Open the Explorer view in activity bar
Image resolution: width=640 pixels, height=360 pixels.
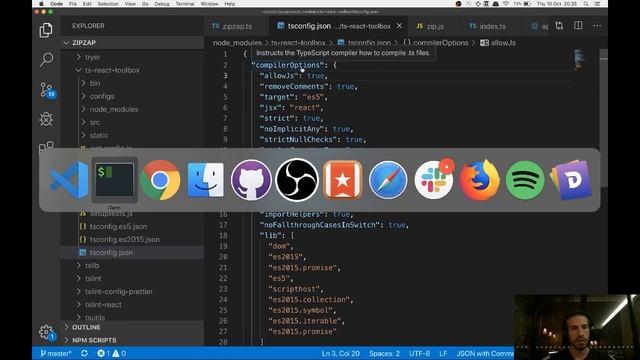(46, 30)
